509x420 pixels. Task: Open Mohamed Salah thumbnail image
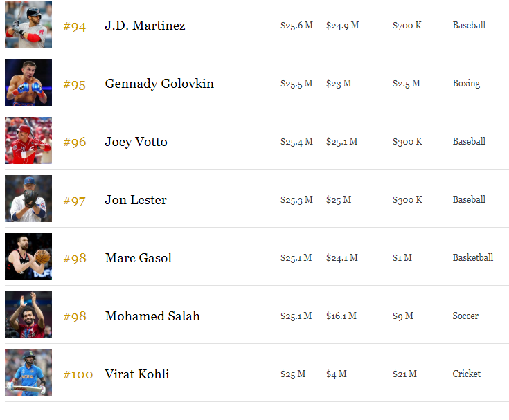coord(28,315)
